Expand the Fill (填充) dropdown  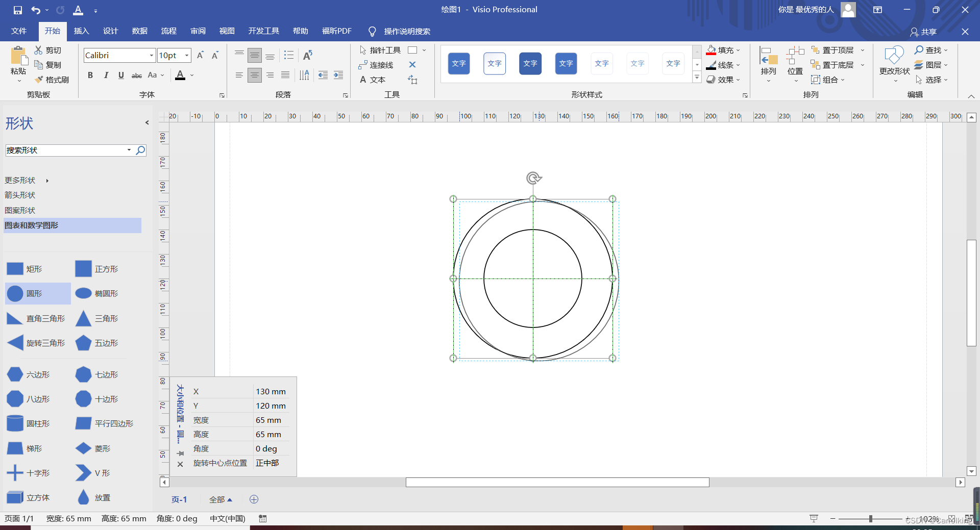pos(738,50)
